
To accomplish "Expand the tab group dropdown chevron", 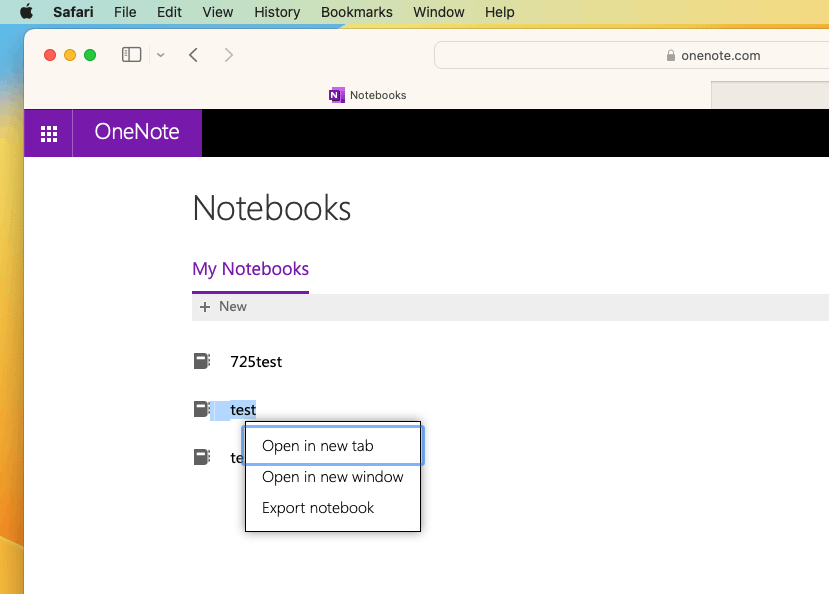I will point(161,55).
